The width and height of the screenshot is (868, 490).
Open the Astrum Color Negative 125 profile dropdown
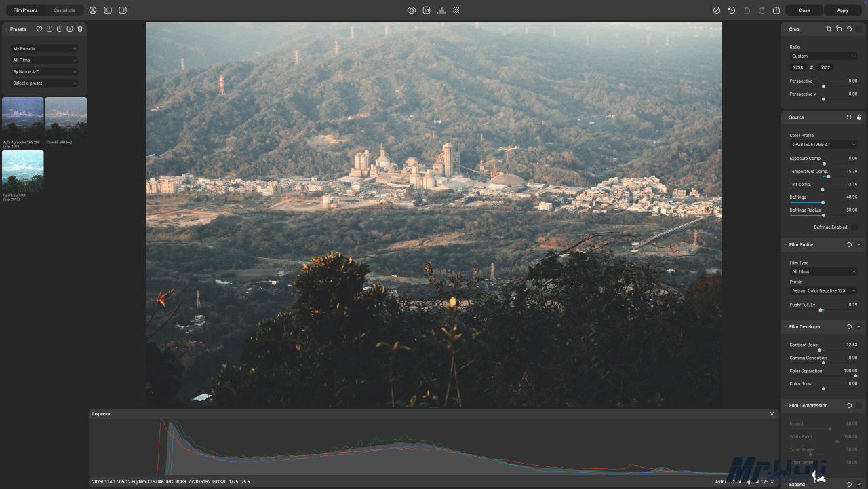(823, 290)
